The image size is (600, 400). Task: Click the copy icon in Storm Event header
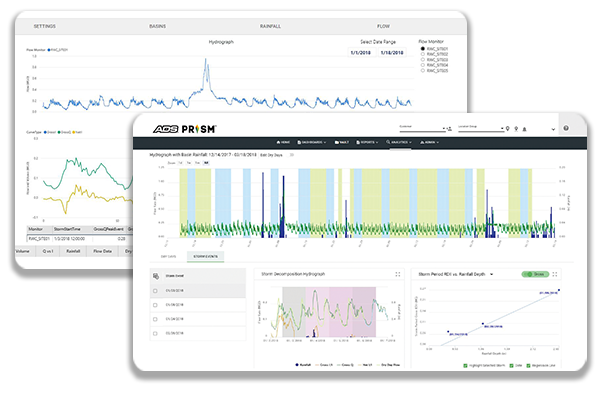(156, 276)
